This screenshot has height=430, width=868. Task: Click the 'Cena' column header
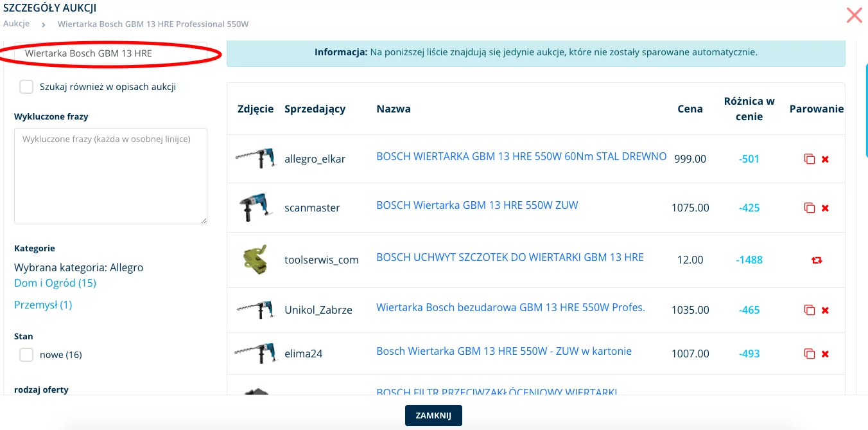690,109
